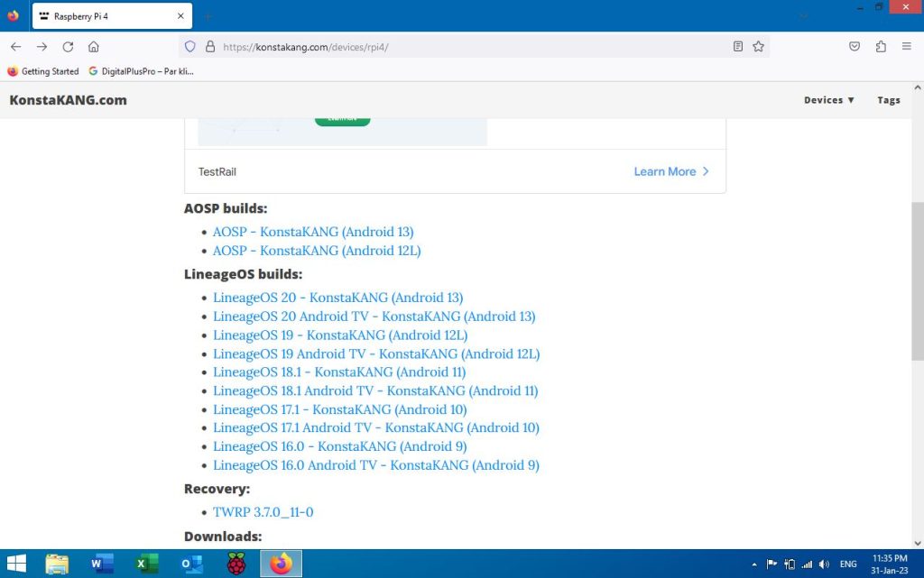The width and height of the screenshot is (924, 578).
Task: Go to Firefox Home icon
Action: [x=94, y=47]
